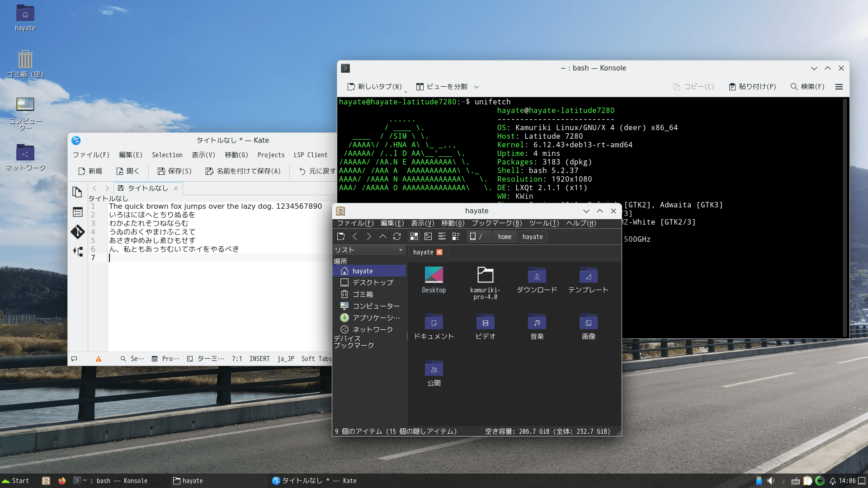Open Kate's Git sidebar panel
Screen dimensions: 868x488
(x=78, y=232)
